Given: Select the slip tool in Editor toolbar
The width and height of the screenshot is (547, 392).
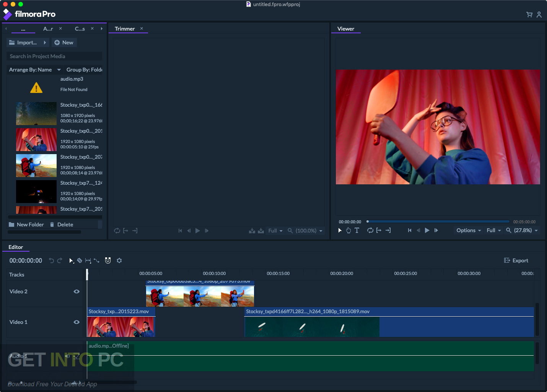Looking at the screenshot, I should click(x=88, y=260).
